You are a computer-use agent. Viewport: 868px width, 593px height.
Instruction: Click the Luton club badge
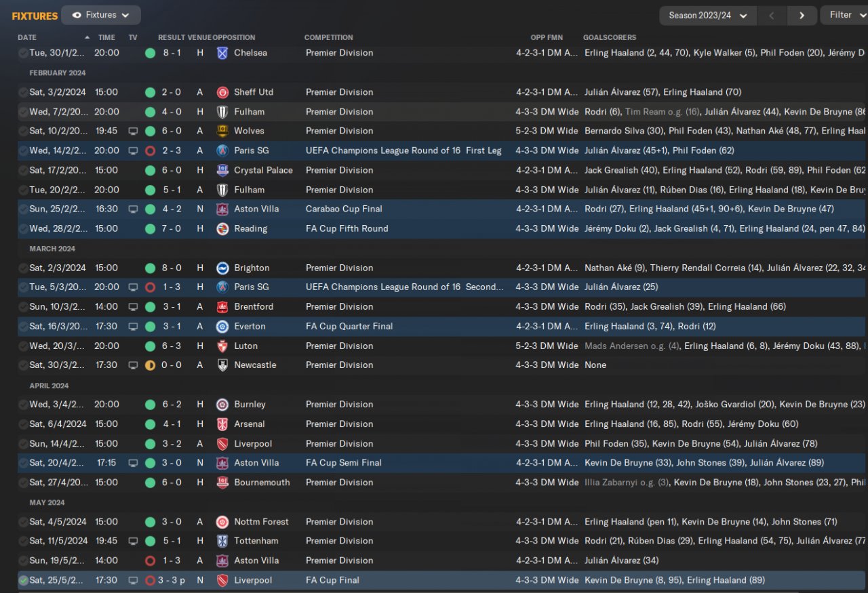pos(222,346)
